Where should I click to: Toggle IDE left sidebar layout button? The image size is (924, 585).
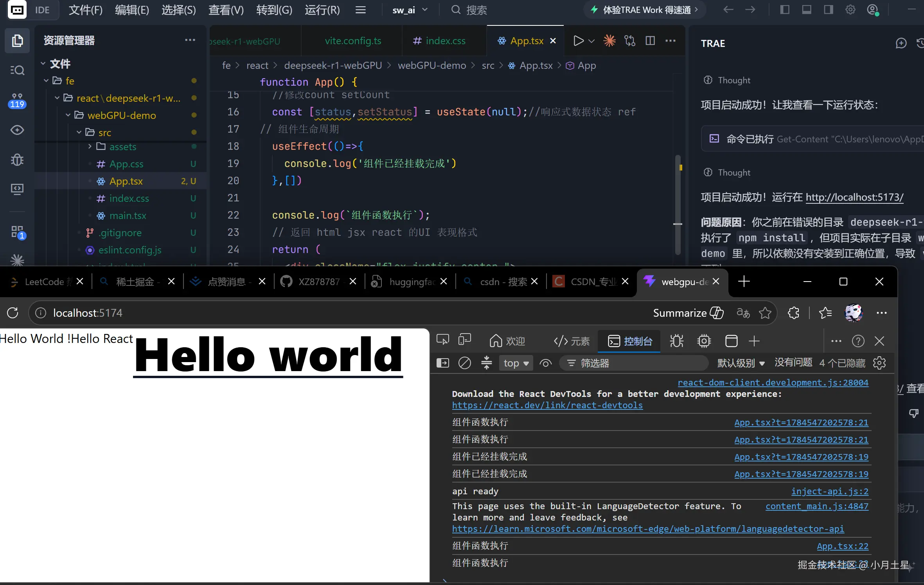(785, 10)
